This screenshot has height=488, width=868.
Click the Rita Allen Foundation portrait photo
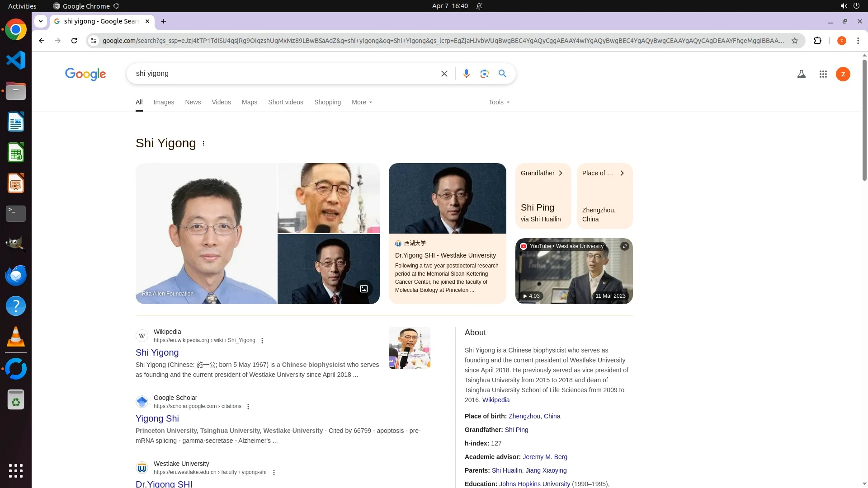point(206,234)
